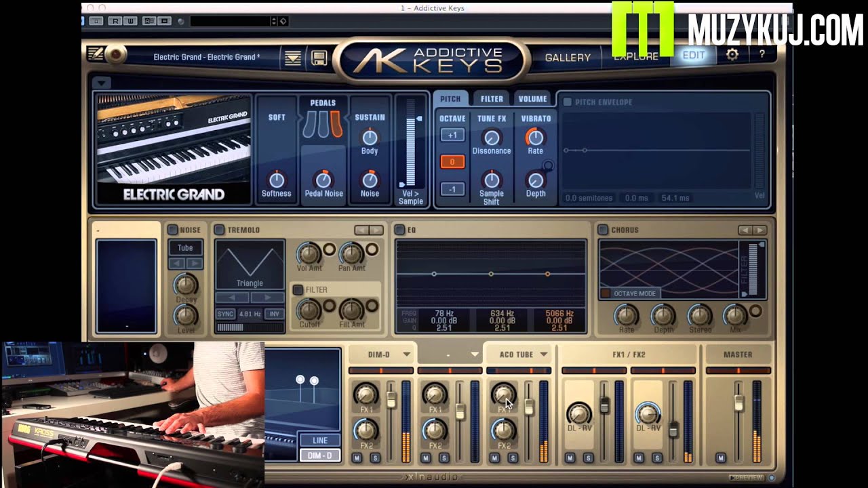Enable the Pitch Envelope checkbox
This screenshot has height=488, width=868.
click(568, 102)
